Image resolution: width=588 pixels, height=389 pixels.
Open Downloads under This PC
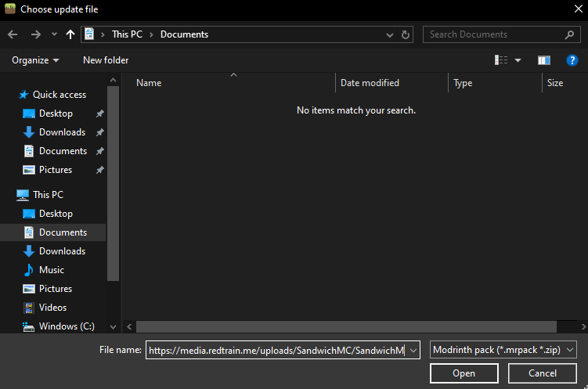click(63, 251)
